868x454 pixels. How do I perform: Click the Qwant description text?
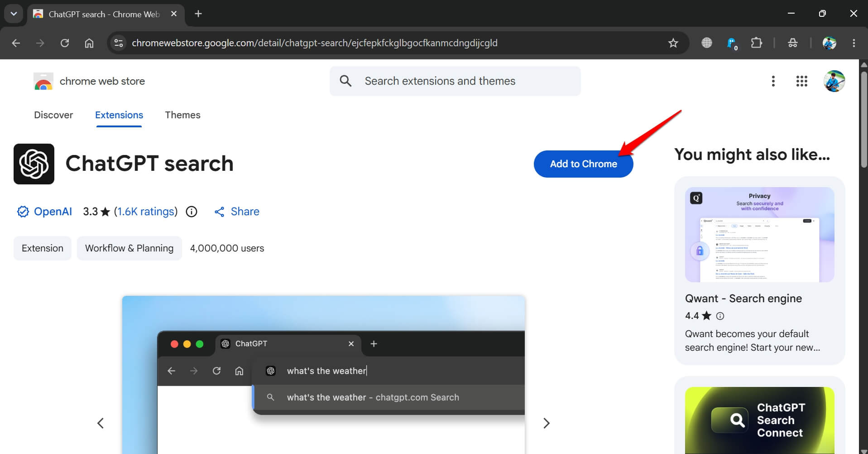(753, 341)
